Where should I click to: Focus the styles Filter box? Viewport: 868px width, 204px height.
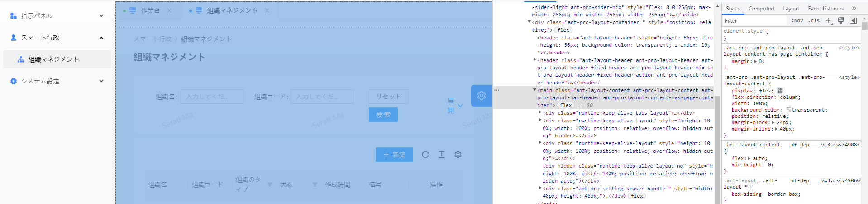[754, 20]
